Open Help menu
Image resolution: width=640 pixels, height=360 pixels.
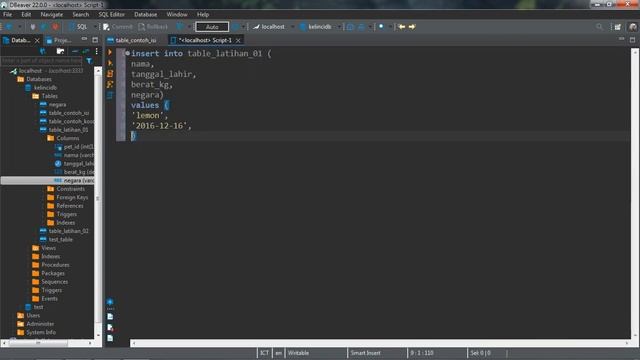point(203,14)
